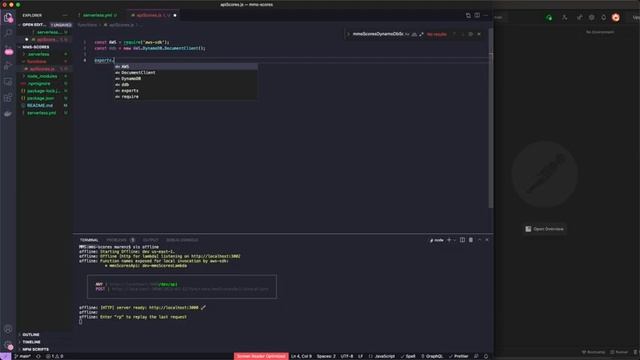640x360 pixels.
Task: Click the Screen Reader Optimized status item
Action: (261, 356)
